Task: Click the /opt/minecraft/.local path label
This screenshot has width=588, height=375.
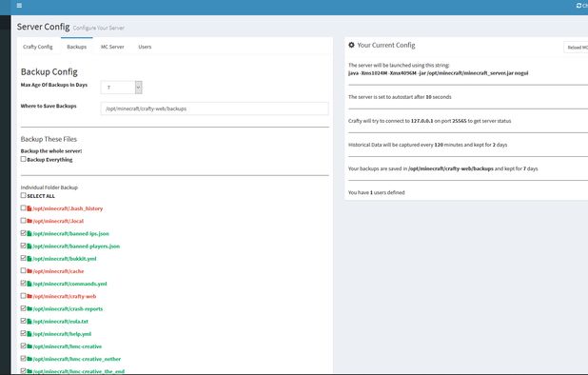Action: (x=58, y=221)
